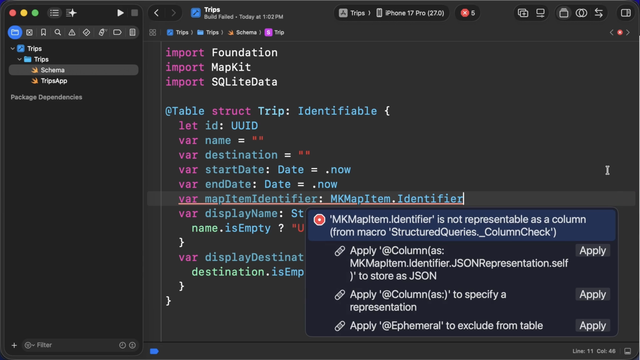Select the Project navigator folder icon

pos(15,32)
